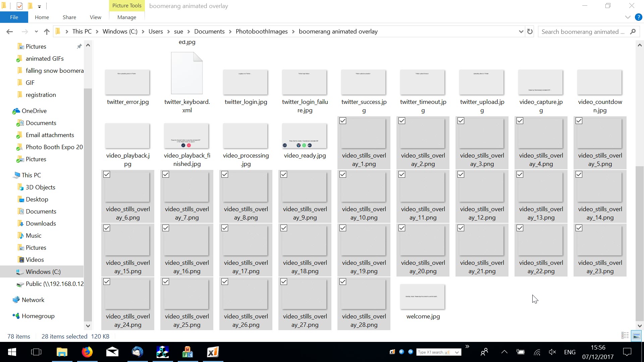The width and height of the screenshot is (644, 362).
Task: Open the Action Center notification icon
Action: click(627, 352)
